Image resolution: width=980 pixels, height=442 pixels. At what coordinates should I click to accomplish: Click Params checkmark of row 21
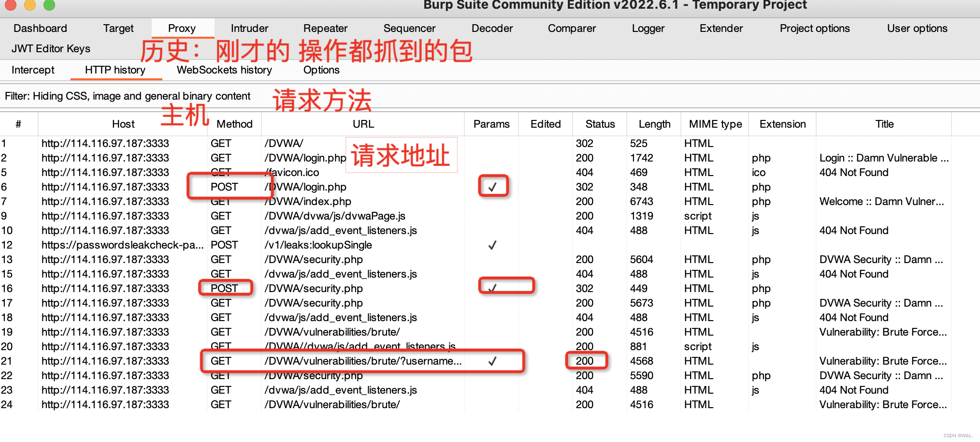[492, 361]
